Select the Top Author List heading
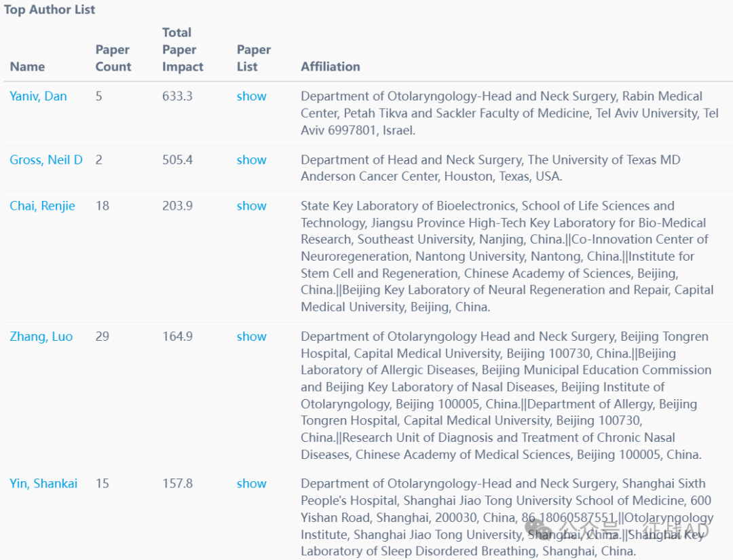Screen dimensions: 733x560 click(50, 10)
